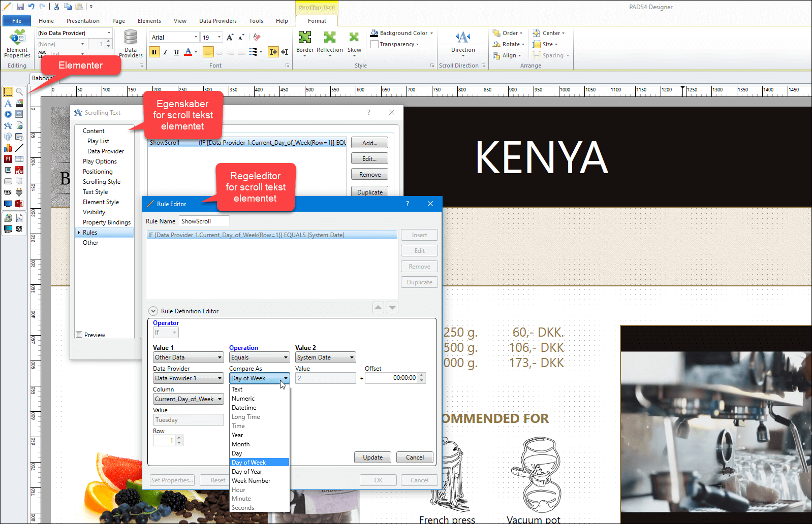Screen dimensions: 812x524
Task: Select the QR code element tool
Action: (19, 229)
